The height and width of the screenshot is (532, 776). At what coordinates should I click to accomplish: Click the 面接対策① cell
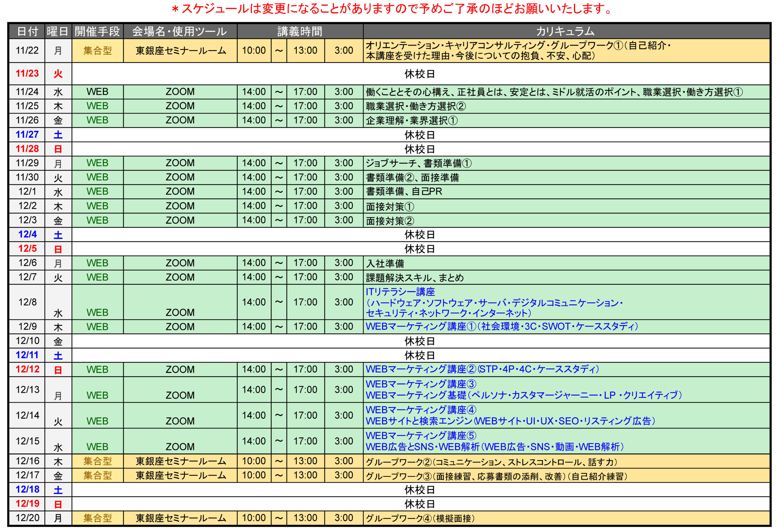[566, 206]
